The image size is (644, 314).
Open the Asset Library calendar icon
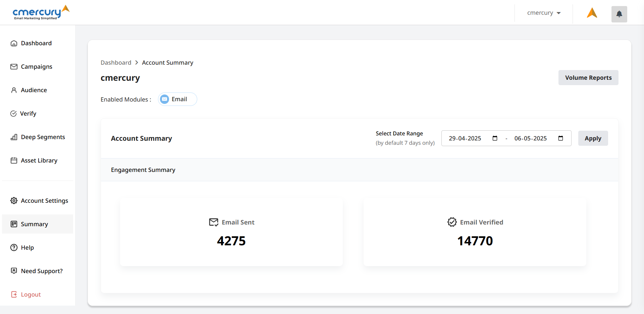point(14,160)
